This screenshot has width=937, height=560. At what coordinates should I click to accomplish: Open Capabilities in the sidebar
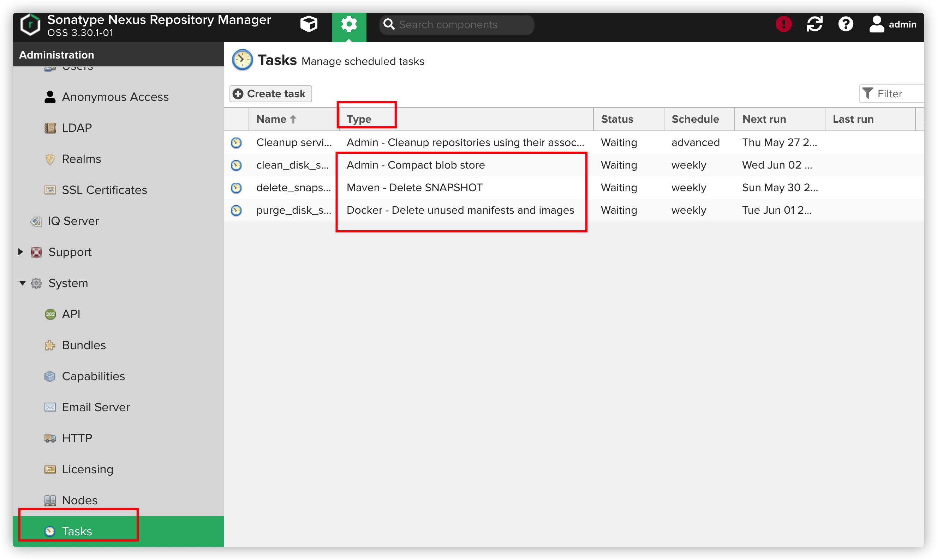click(x=93, y=376)
